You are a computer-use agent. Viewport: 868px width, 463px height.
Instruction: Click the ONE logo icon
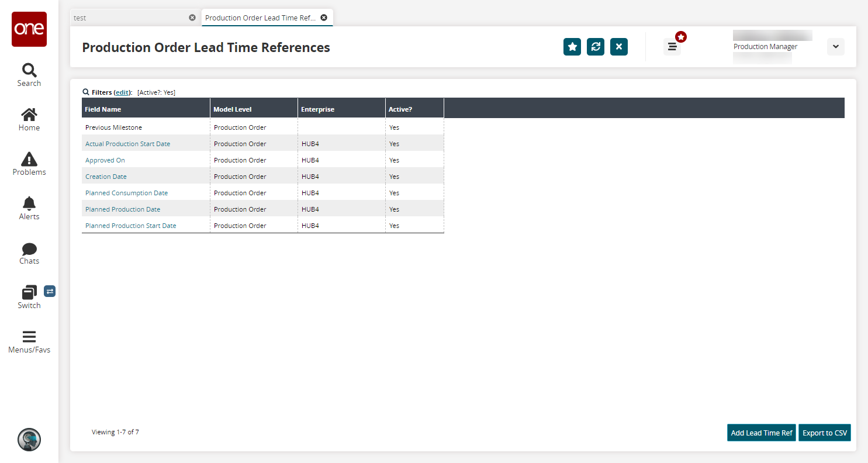pyautogui.click(x=29, y=29)
